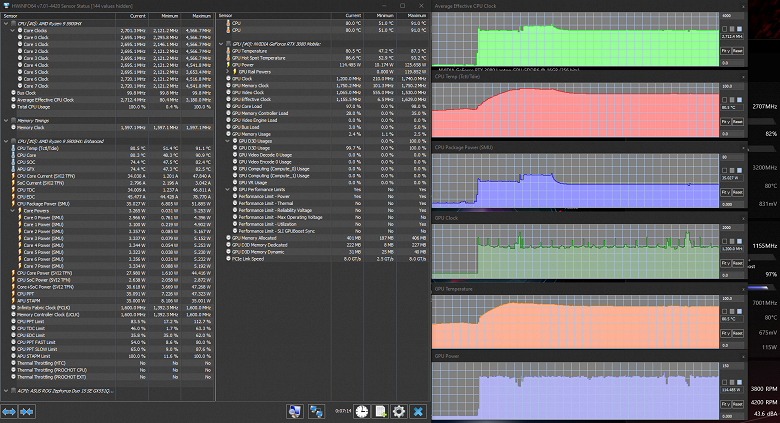Click the log file save icon

click(379, 411)
